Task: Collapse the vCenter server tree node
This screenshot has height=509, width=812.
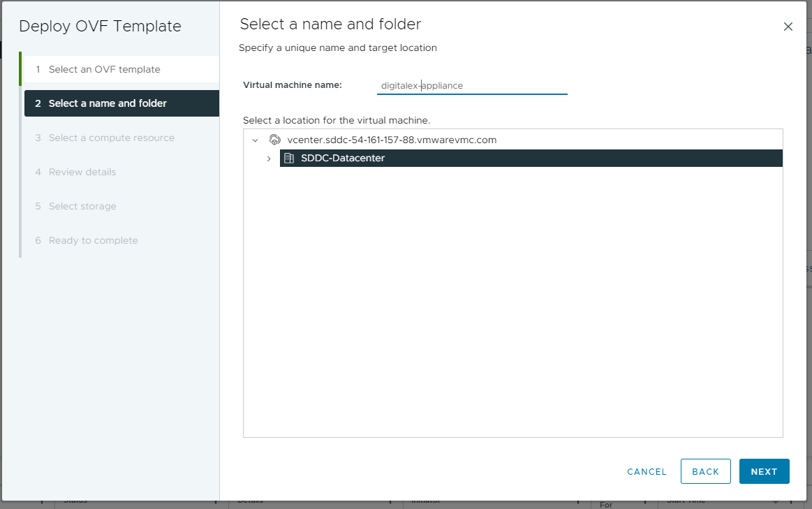Action: pyautogui.click(x=255, y=140)
